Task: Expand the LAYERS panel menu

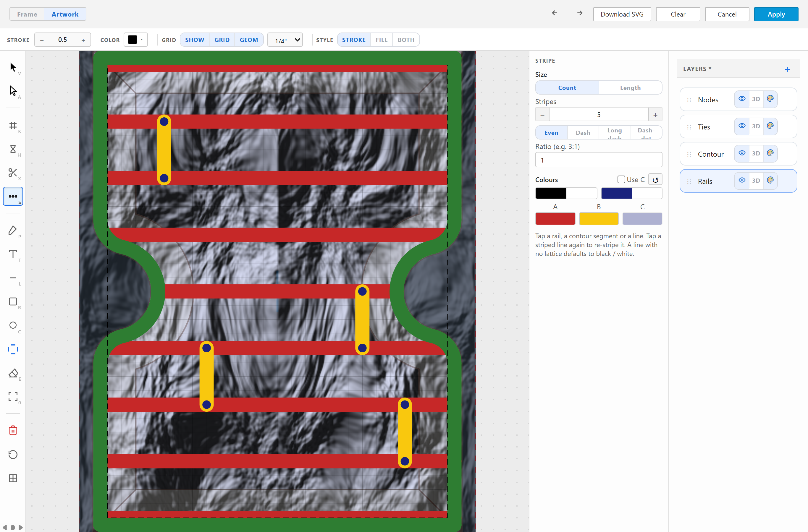Action: click(x=697, y=69)
